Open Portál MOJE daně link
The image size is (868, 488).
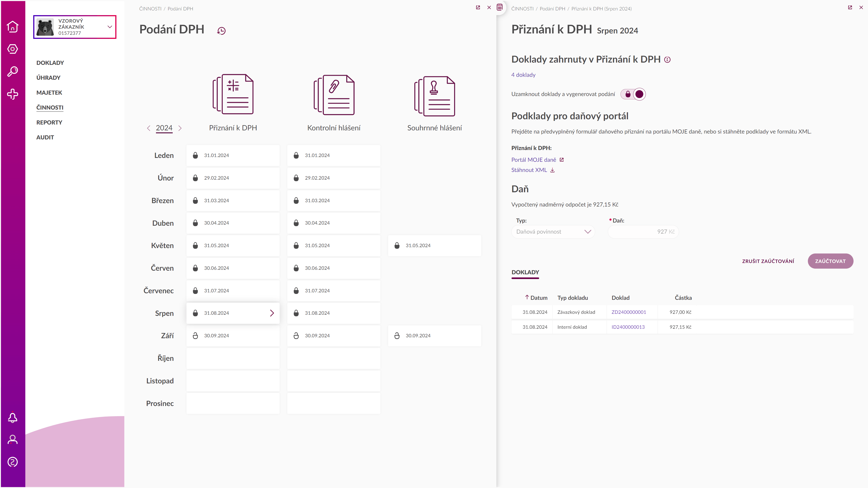[x=534, y=160]
